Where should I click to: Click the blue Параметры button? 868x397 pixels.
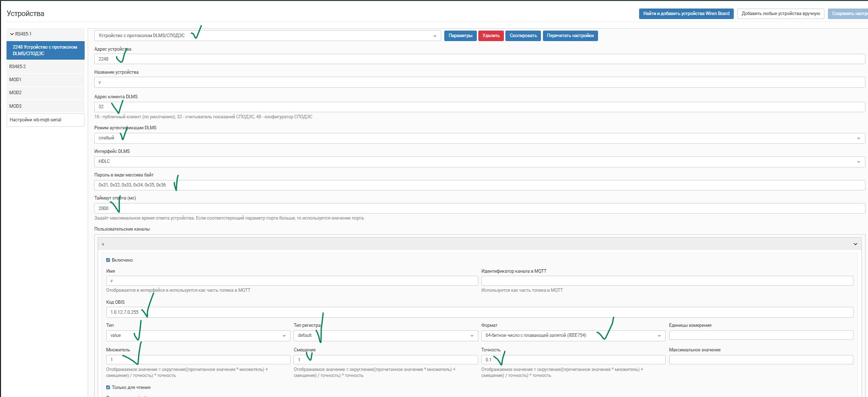(460, 36)
